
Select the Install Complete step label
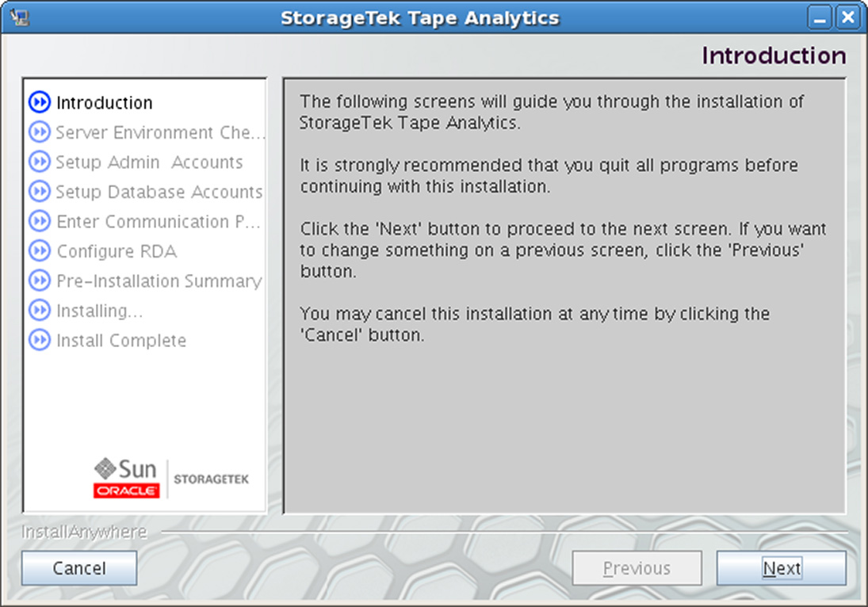coord(121,341)
